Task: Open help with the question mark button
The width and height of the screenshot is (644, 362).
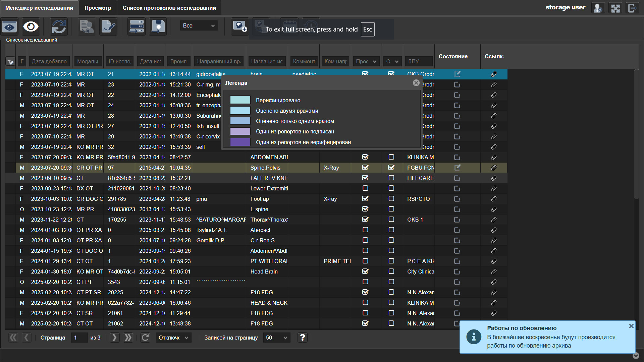Action: 303,338
